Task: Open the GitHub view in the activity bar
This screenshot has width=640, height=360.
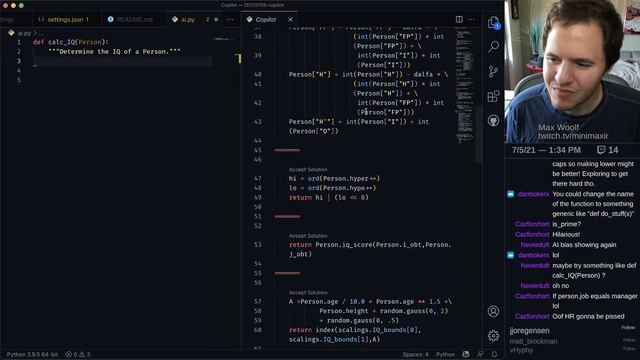Action: coord(493,121)
